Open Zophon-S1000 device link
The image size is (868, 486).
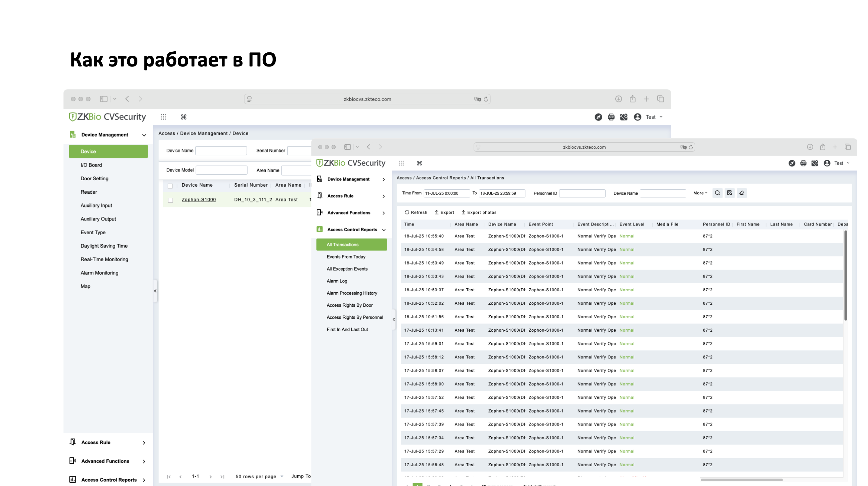tap(199, 200)
